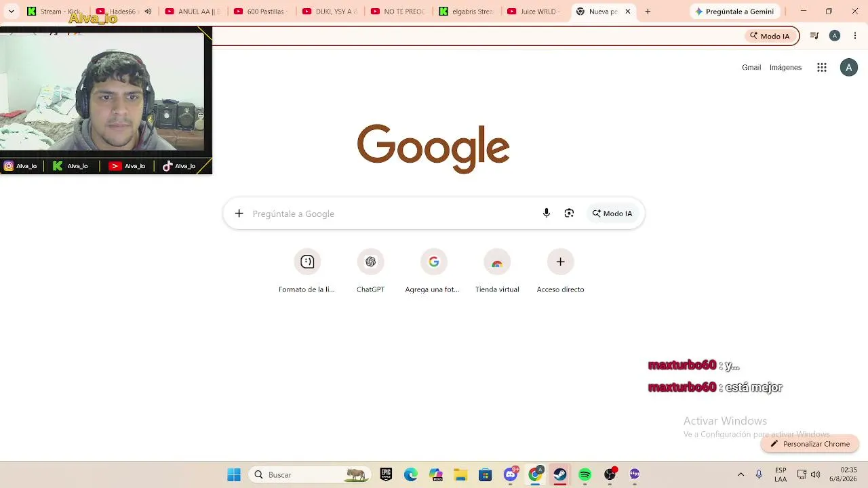
Task: Open OBS Studio from the taskbar
Action: [610, 474]
